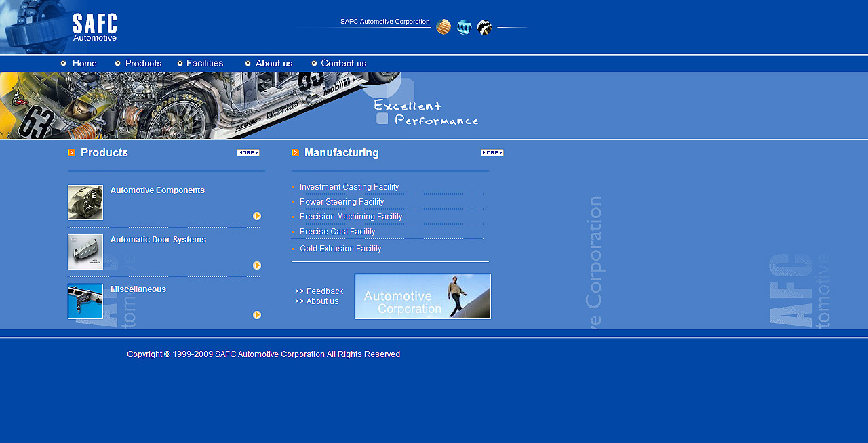Click the black-and-white gear round icon in header
868x443 pixels.
pos(484,27)
